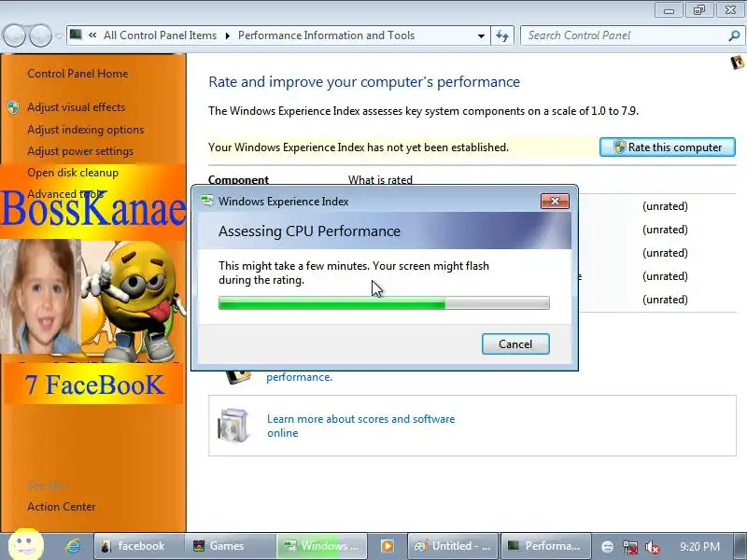747x560 pixels.
Task: Click the Refresh button beside address bar
Action: pos(502,35)
